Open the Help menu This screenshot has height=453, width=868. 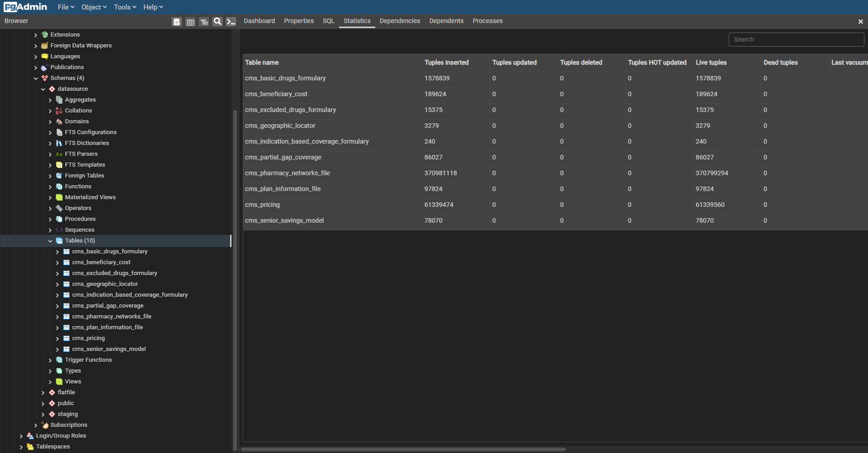pos(153,7)
